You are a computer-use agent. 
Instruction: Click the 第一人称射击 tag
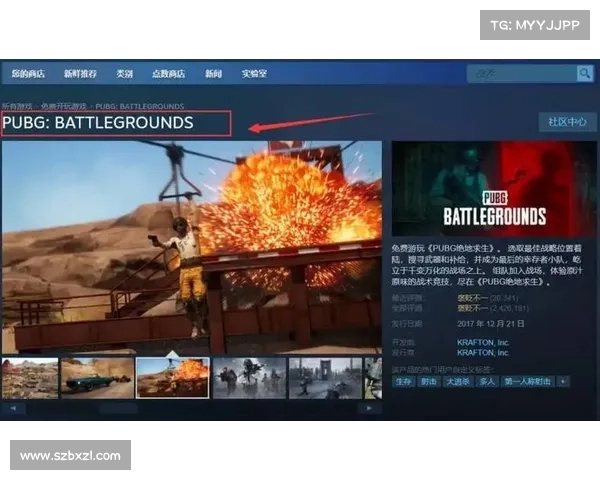click(527, 381)
